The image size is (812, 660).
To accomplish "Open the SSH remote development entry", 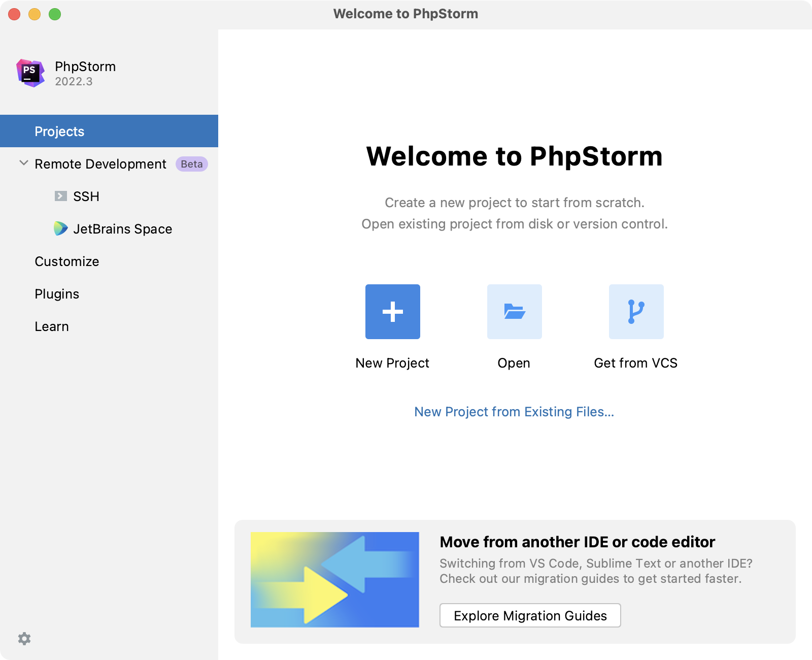I will 109,196.
